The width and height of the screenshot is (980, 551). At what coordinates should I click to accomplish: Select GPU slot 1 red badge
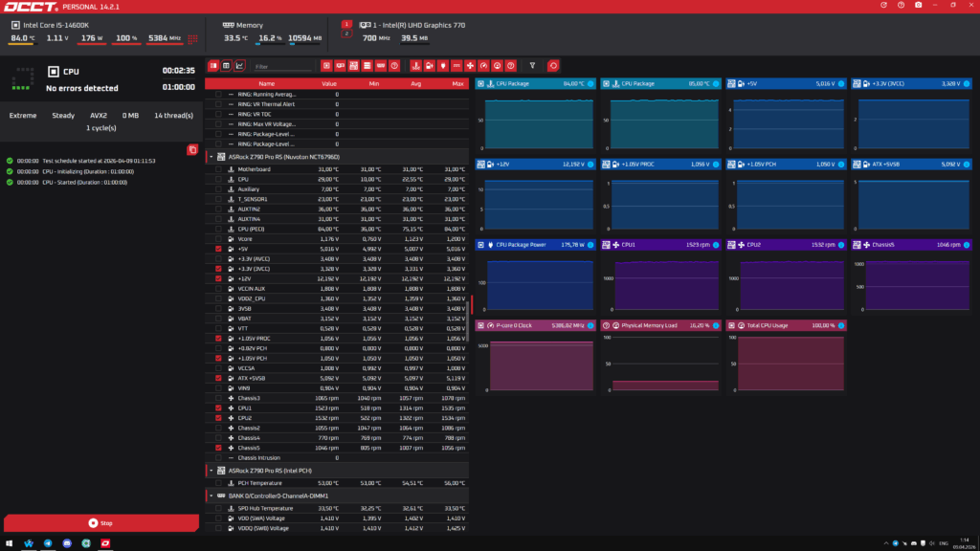pyautogui.click(x=346, y=24)
